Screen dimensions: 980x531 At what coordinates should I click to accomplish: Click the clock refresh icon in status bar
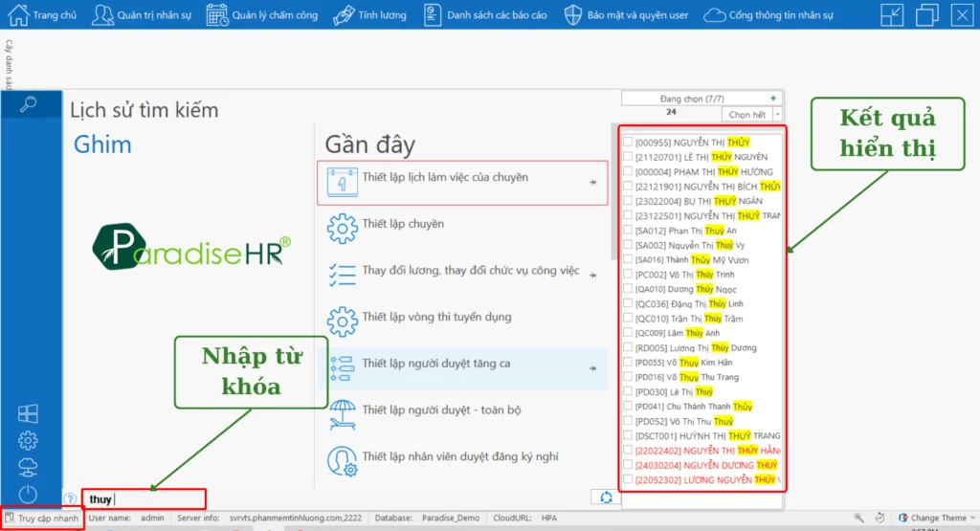click(880, 518)
